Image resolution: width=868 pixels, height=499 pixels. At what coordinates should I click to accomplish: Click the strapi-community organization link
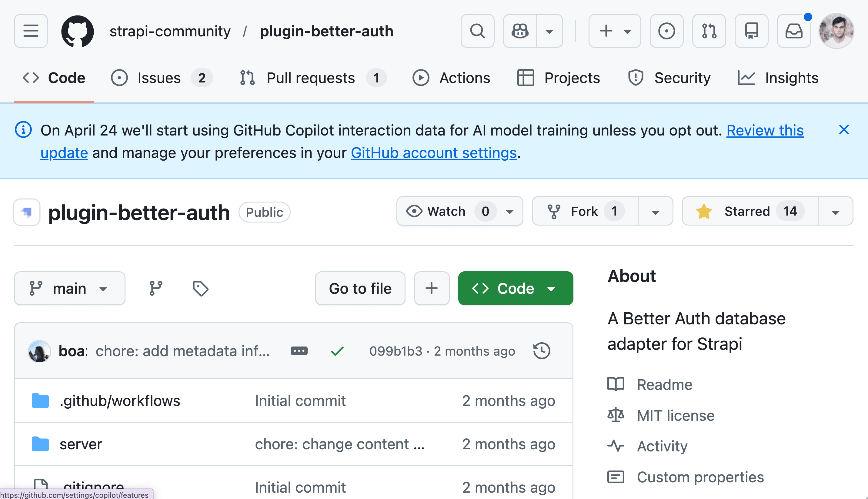pos(170,31)
